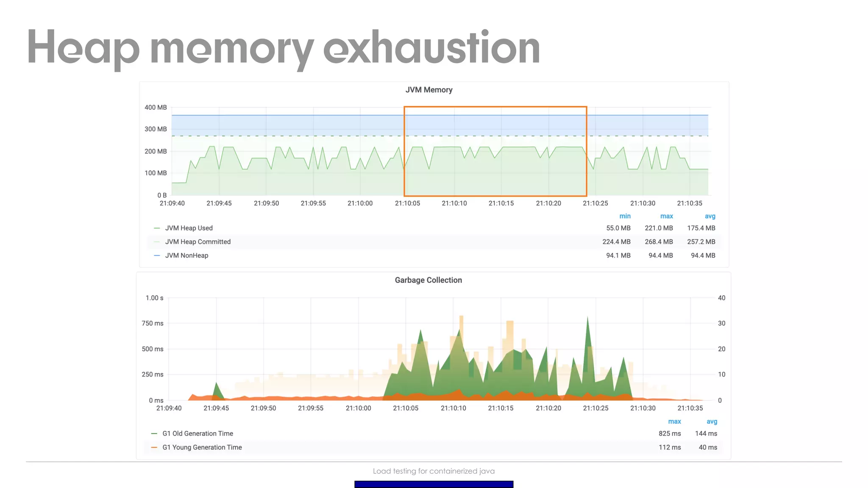Sort Garbage Collection legend by max column
Viewport: 868px width, 488px height.
click(674, 421)
